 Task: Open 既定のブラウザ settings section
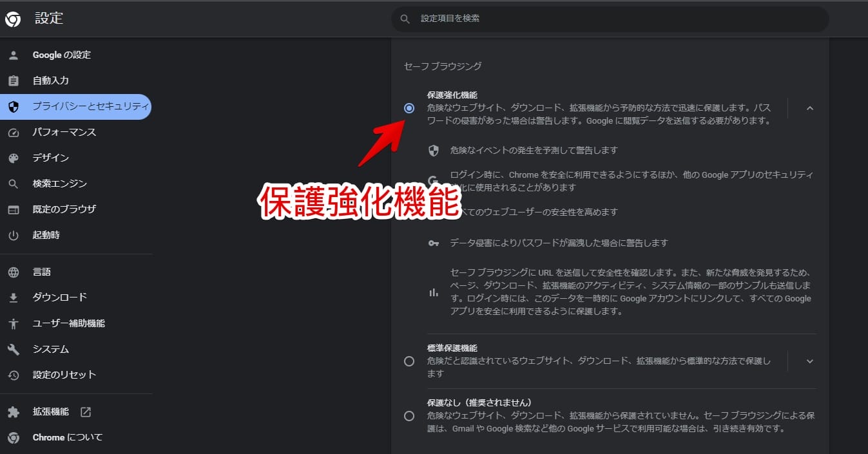pyautogui.click(x=75, y=209)
